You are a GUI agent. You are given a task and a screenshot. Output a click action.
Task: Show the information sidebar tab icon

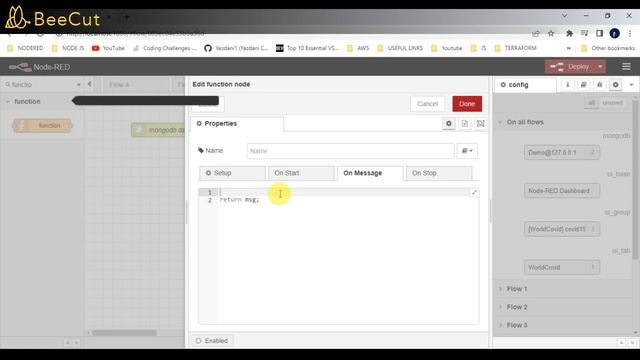pos(567,84)
